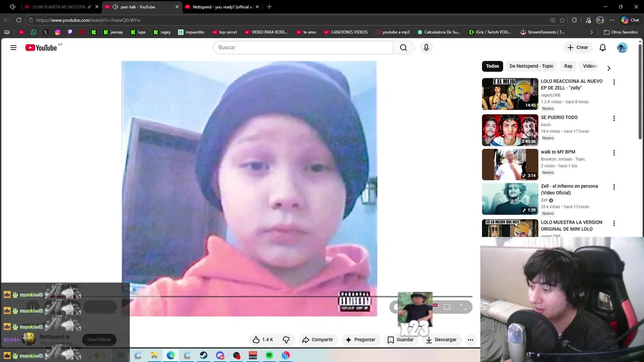Toggle fullscreen in the video player

(x=463, y=307)
